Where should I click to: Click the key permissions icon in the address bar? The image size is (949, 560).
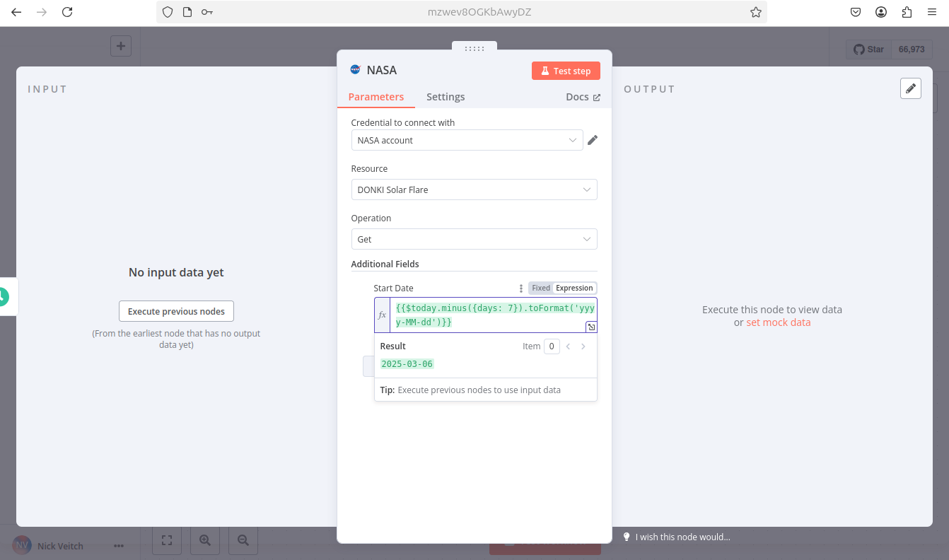pyautogui.click(x=206, y=12)
